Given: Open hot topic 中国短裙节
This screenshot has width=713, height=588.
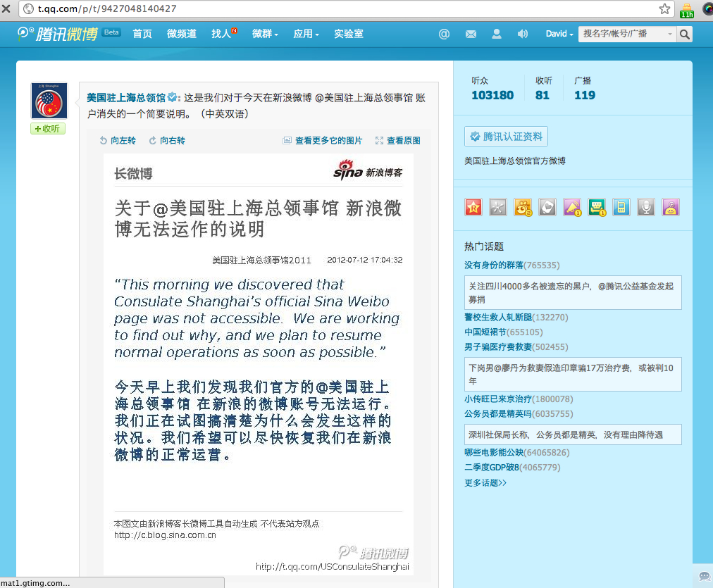Looking at the screenshot, I should pos(485,332).
